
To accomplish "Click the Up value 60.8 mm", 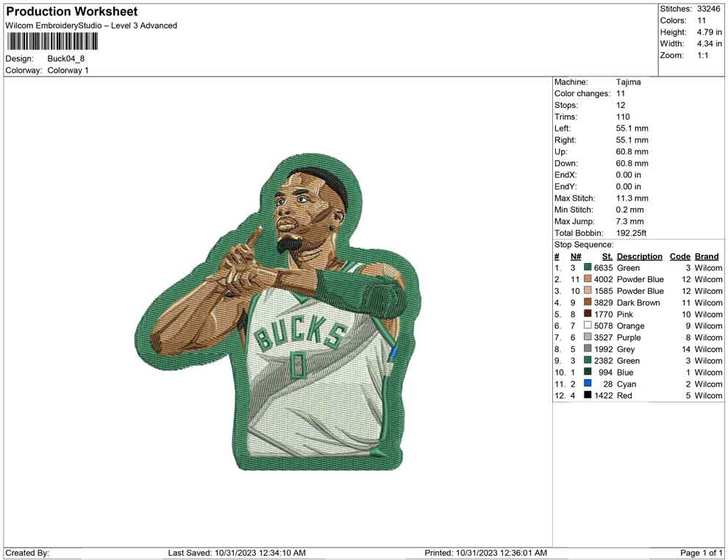I will tap(632, 151).
